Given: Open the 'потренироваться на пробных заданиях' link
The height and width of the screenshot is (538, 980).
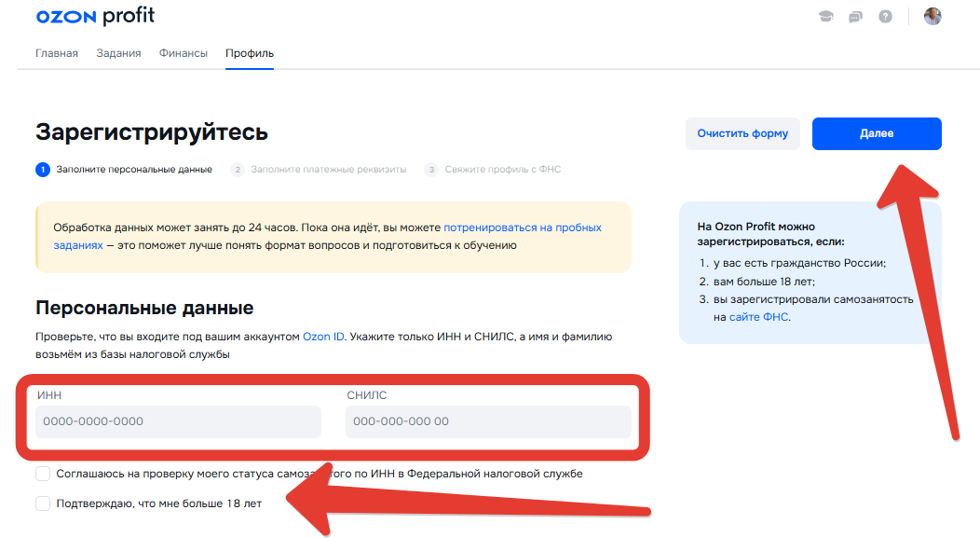Looking at the screenshot, I should pyautogui.click(x=522, y=228).
